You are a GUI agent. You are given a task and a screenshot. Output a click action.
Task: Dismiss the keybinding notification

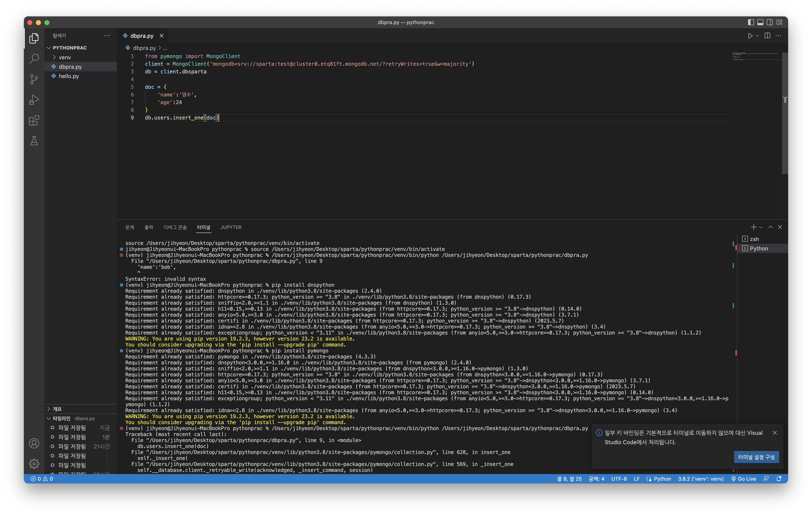tap(775, 433)
